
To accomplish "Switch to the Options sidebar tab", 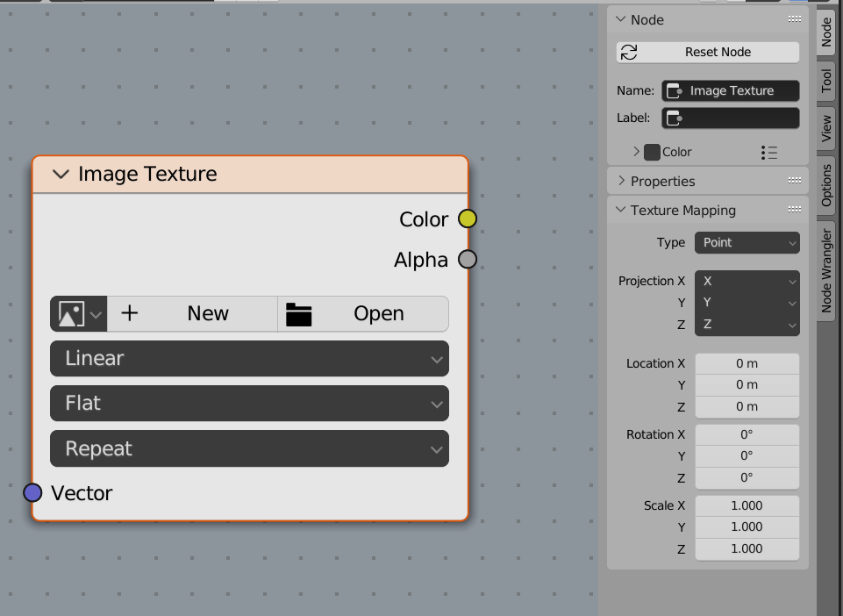I will (827, 185).
